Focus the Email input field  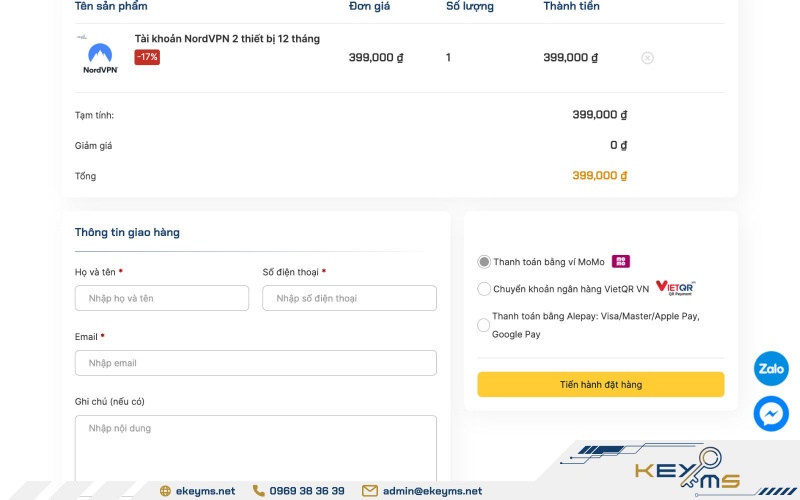tap(256, 363)
